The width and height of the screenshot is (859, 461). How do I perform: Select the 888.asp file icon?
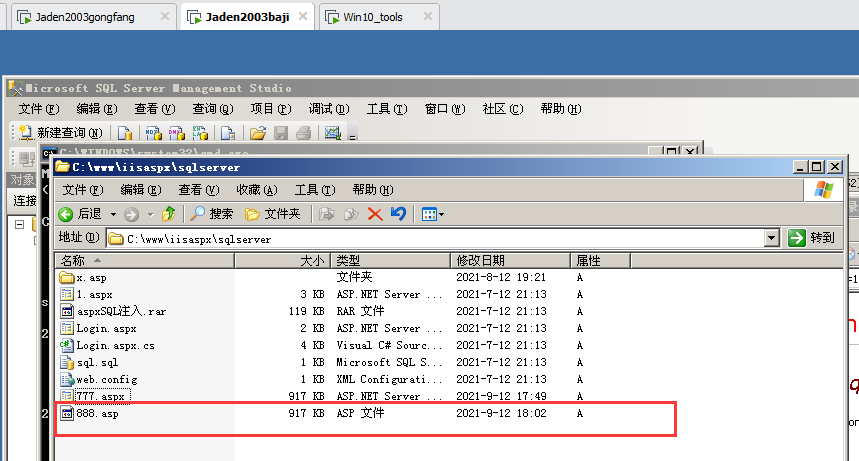(x=67, y=414)
